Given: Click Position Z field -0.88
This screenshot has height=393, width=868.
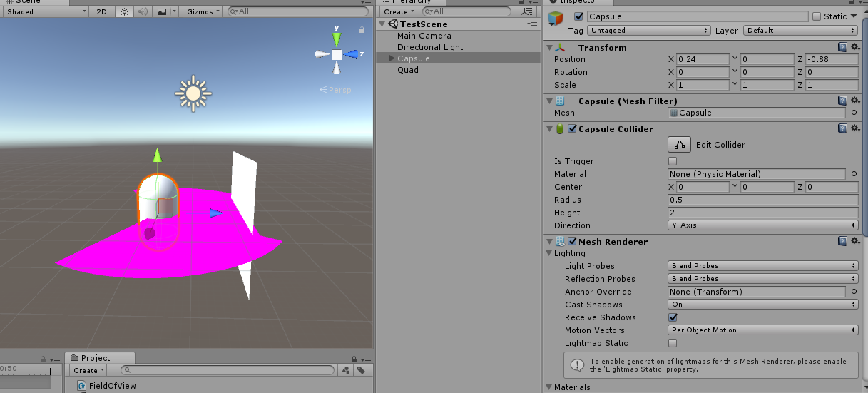Looking at the screenshot, I should coord(832,59).
